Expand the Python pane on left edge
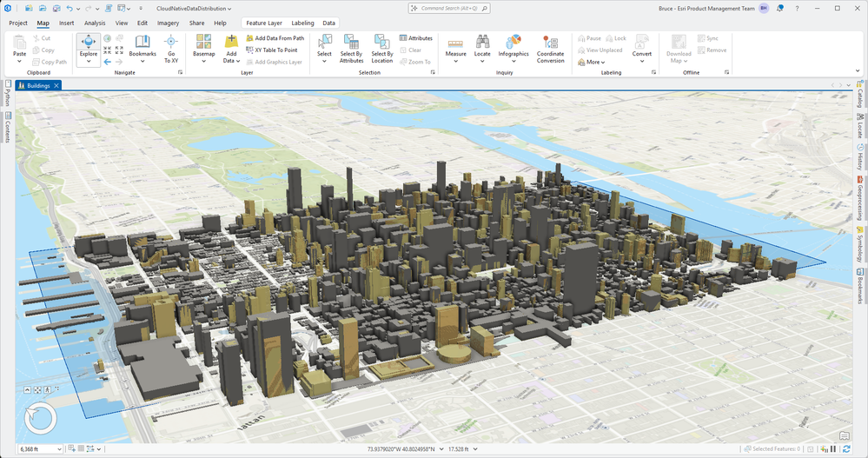This screenshot has height=458, width=868. 8,94
